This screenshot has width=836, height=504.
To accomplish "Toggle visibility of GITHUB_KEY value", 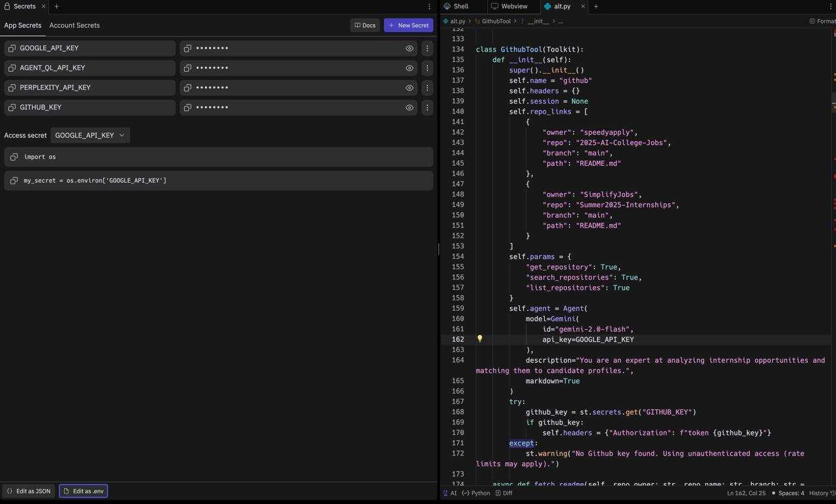I will pos(410,107).
